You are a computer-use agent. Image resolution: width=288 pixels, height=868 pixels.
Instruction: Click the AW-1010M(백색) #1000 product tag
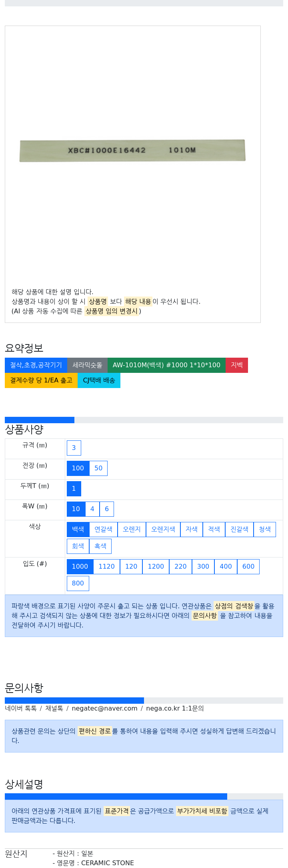pyautogui.click(x=166, y=365)
